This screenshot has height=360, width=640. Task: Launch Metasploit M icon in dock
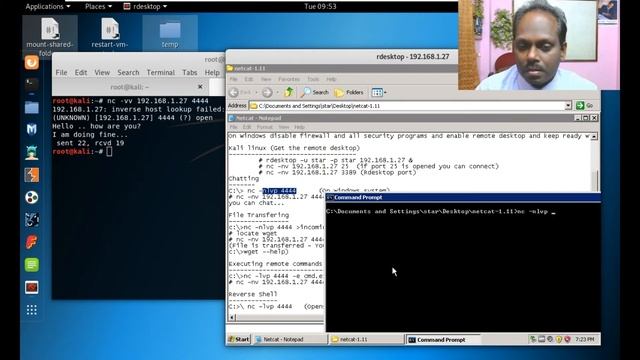[x=32, y=129]
